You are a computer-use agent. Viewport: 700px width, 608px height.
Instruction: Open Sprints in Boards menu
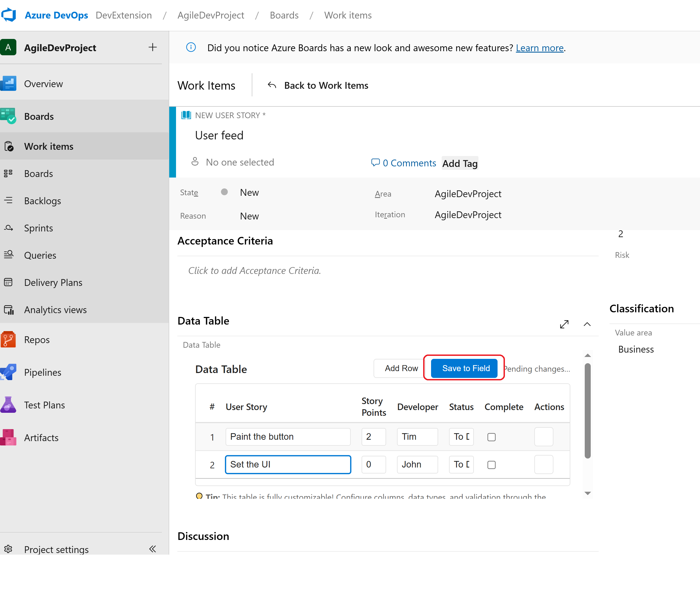pos(38,228)
